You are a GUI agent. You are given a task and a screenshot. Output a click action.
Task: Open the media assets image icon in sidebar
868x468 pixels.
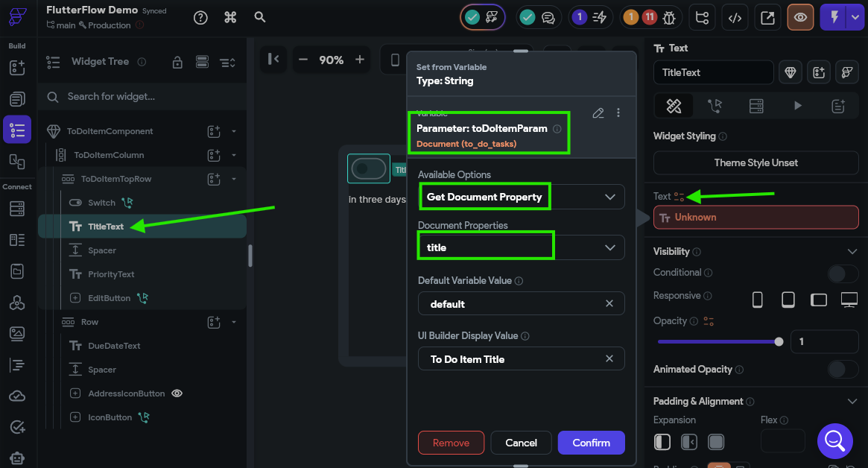[x=17, y=333]
